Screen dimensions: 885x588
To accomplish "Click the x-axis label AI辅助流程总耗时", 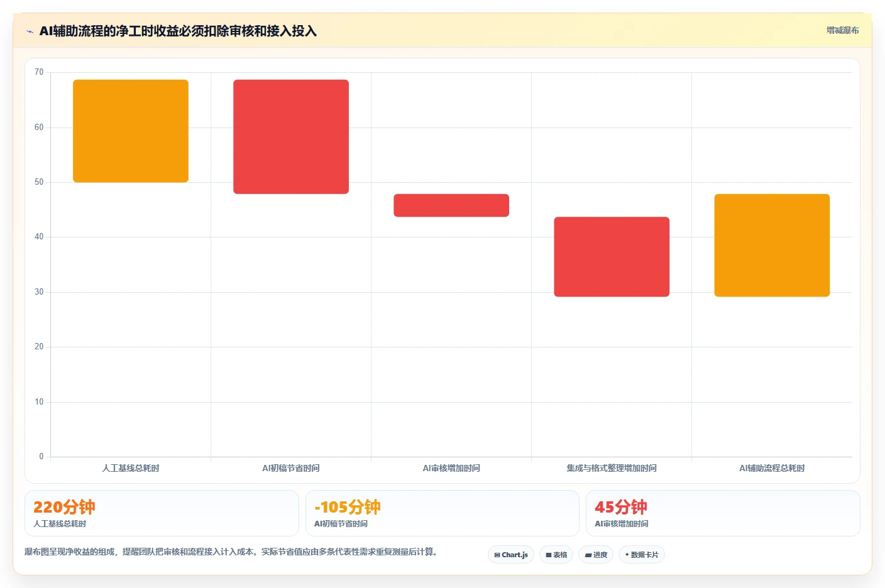I will (772, 468).
